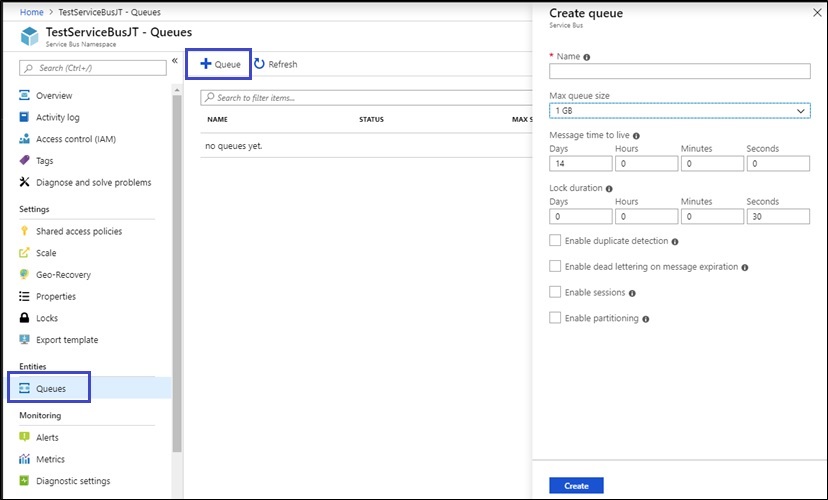The image size is (828, 500).
Task: Click the Refresh circular arrow icon
Action: [x=259, y=64]
